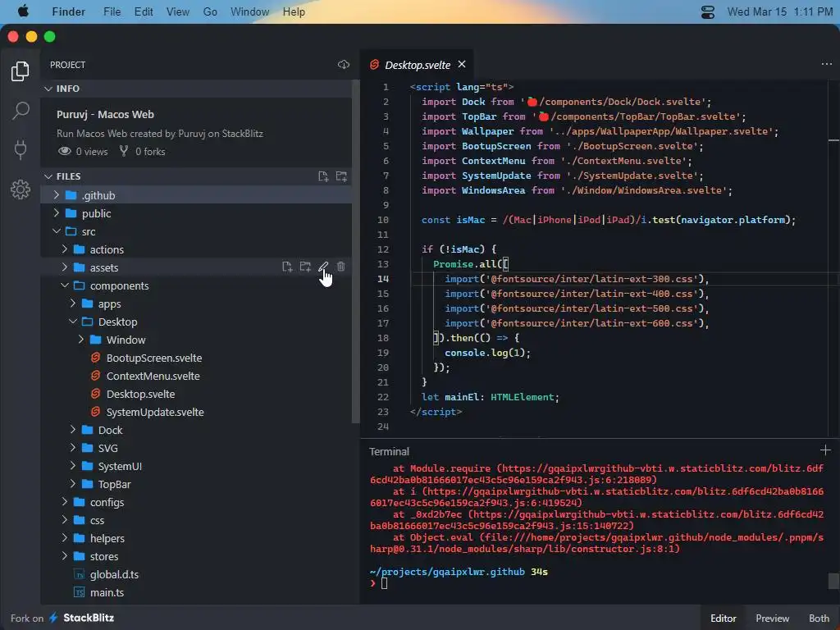
Task: Expand the css folder
Action: (x=64, y=520)
